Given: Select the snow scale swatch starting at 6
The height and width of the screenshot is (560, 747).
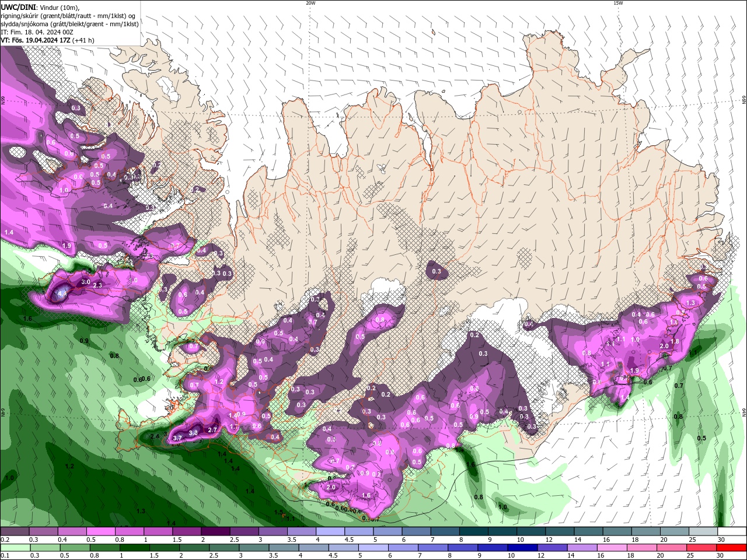Looking at the screenshot, I should 416,531.
